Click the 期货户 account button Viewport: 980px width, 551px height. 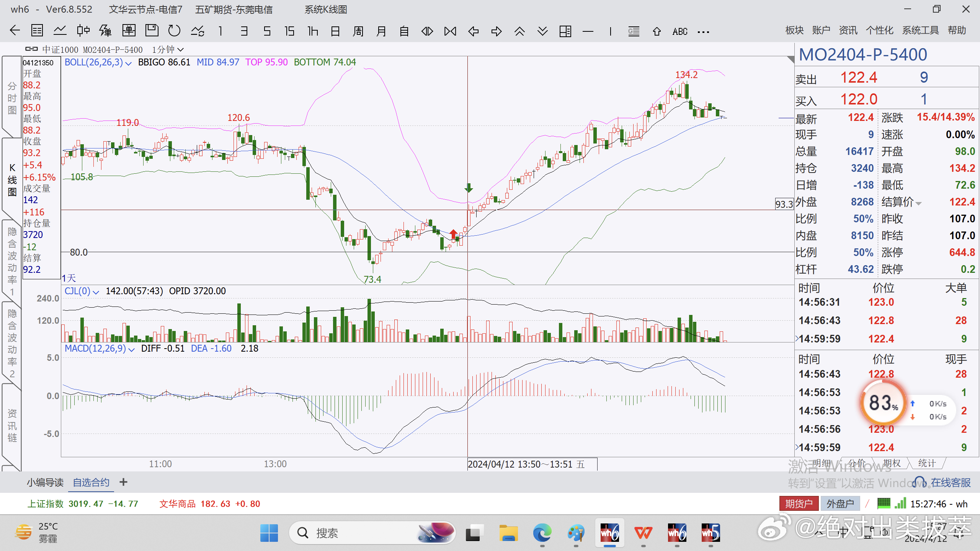click(799, 504)
